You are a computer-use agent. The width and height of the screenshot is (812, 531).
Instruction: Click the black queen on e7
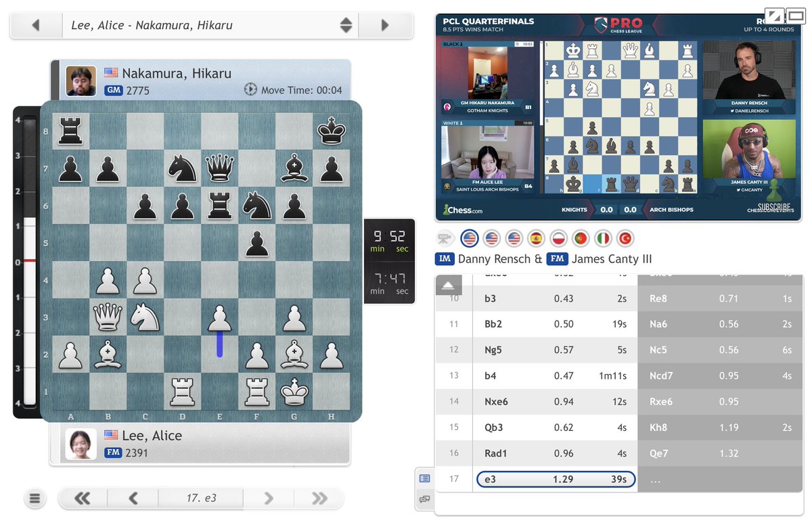coord(219,168)
